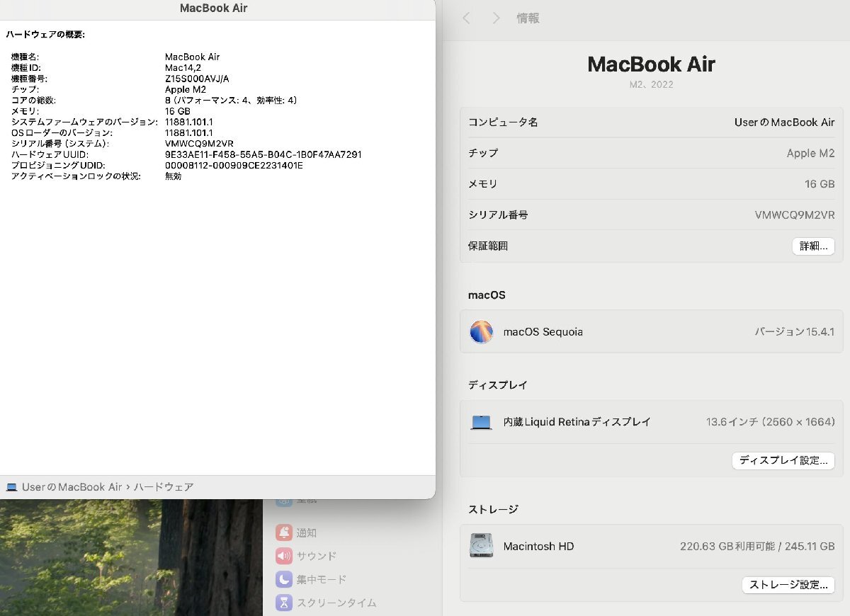Image resolution: width=850 pixels, height=616 pixels.
Task: Click activation lock status 無効
Action: pyautogui.click(x=173, y=176)
